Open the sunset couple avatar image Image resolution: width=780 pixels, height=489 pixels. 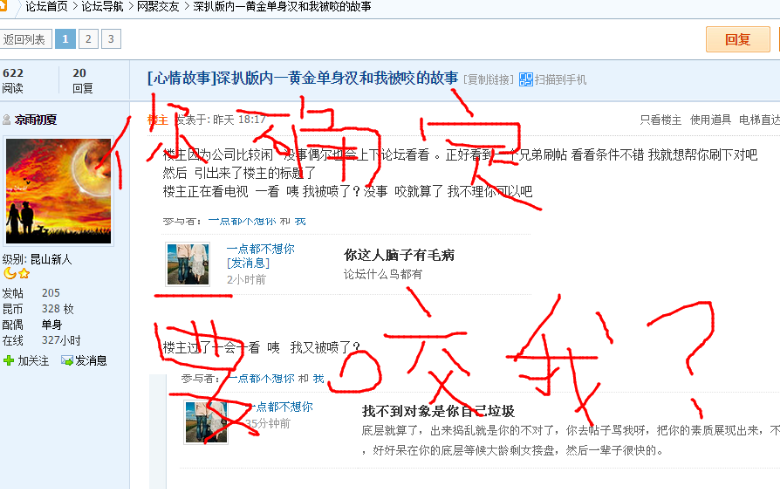pos(59,191)
